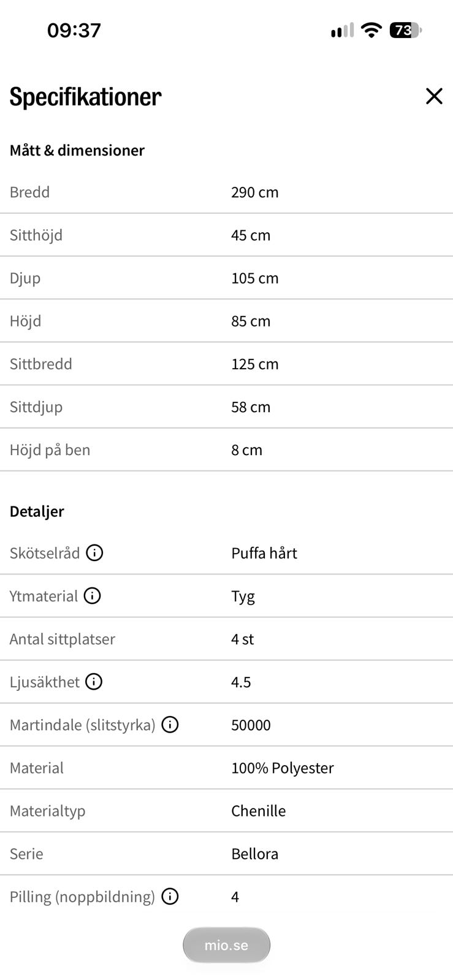Screen dimensions: 453x980
Task: Tap the 09:37 clock in status bar
Action: [x=74, y=30]
